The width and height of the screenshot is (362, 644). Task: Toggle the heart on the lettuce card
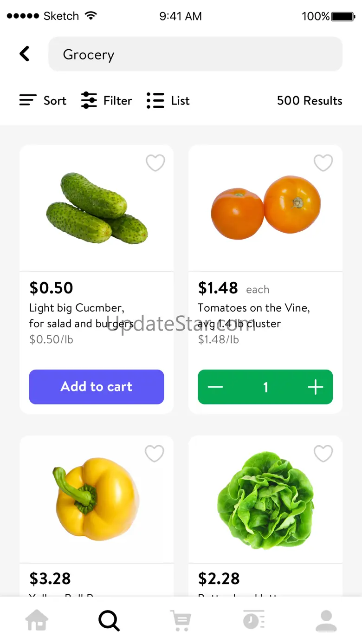coord(323,454)
